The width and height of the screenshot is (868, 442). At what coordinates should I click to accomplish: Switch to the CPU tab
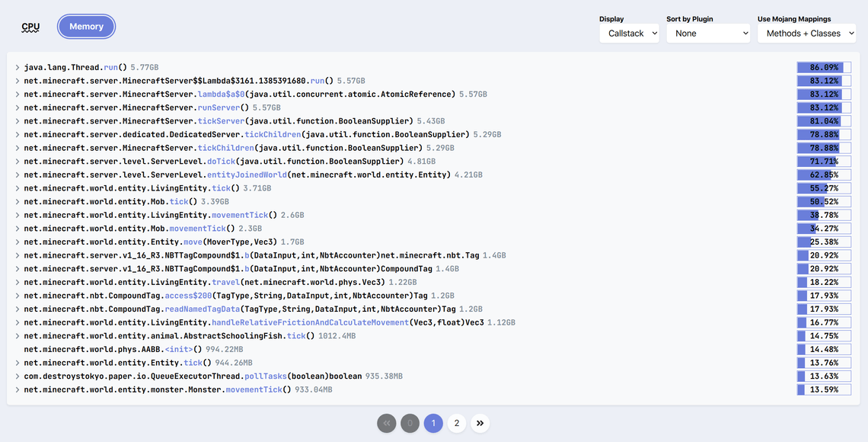(30, 27)
